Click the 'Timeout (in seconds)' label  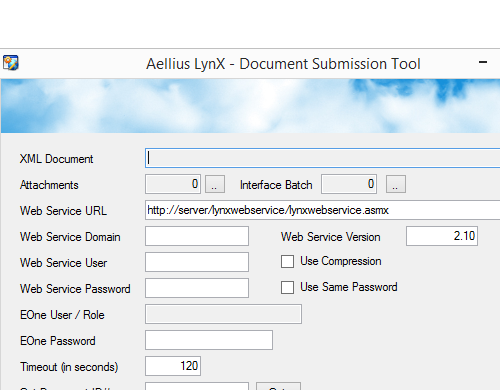click(69, 367)
